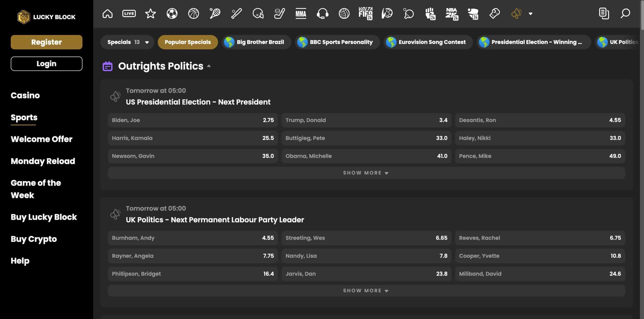644x319 pixels.
Task: Open the bet slip icon
Action: tap(604, 14)
